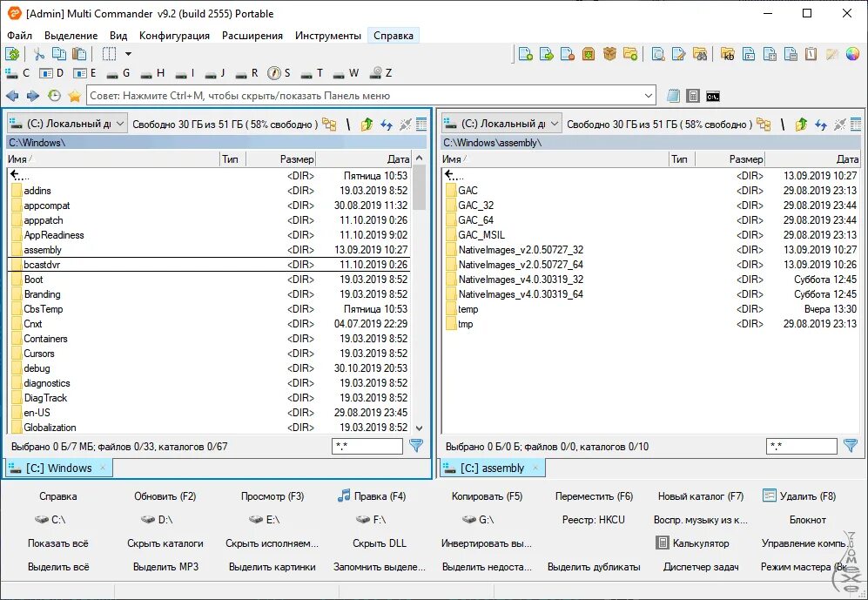This screenshot has height=600, width=868.
Task: Click the pack archive box icon
Action: [589, 54]
